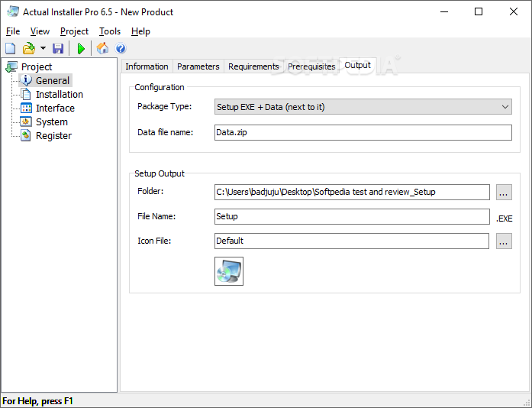Click the setup icon preview thumbnail
Viewport: 532px width, 408px height.
pyautogui.click(x=229, y=271)
